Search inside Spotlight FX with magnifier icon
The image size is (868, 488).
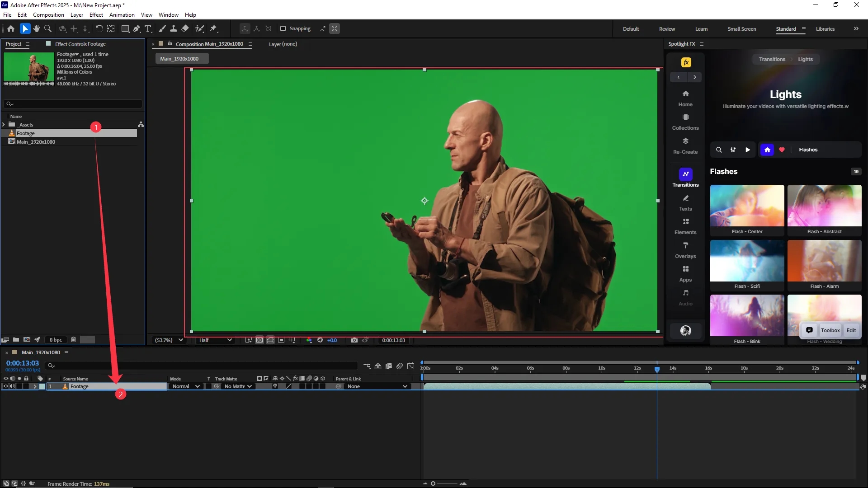click(719, 150)
